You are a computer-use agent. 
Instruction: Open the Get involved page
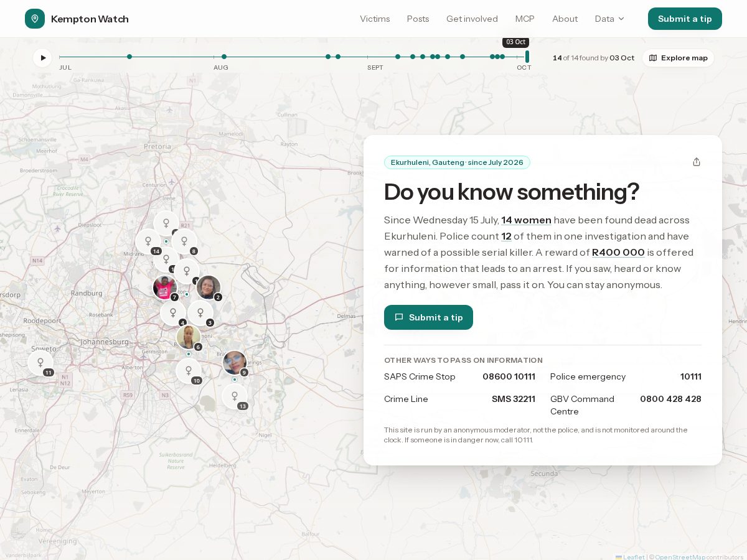tap(472, 19)
